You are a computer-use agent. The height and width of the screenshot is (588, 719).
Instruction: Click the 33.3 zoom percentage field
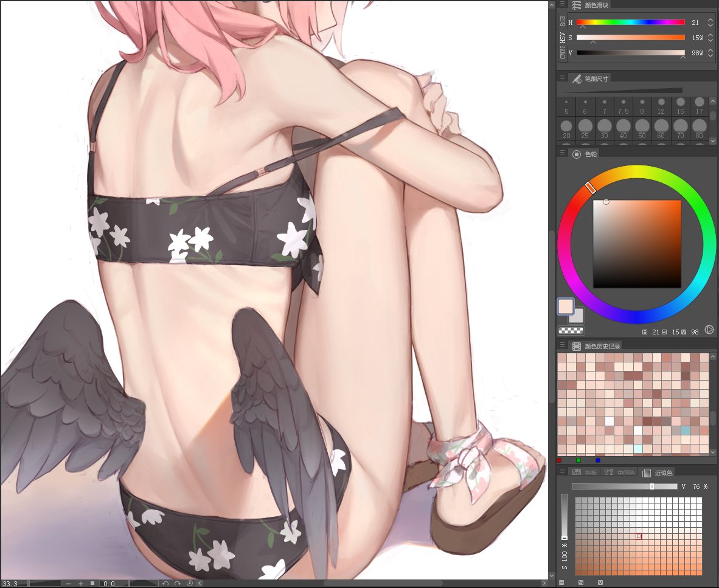coord(15,583)
